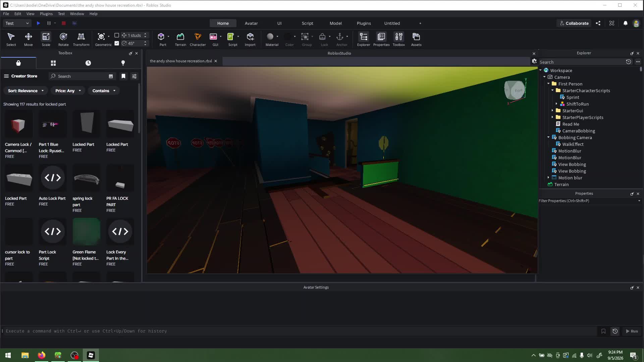This screenshot has width=644, height=362.
Task: Click the Pause playtest button
Action: [x=49, y=23]
